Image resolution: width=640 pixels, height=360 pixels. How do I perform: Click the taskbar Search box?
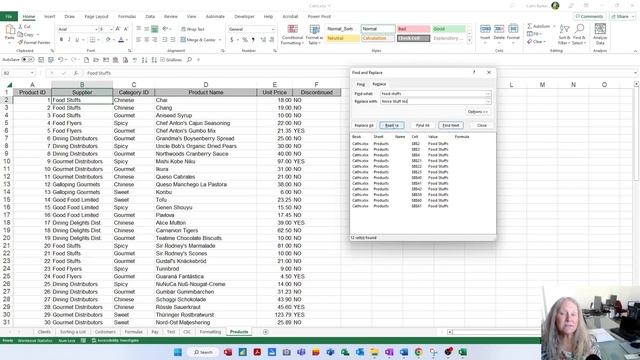(202, 352)
